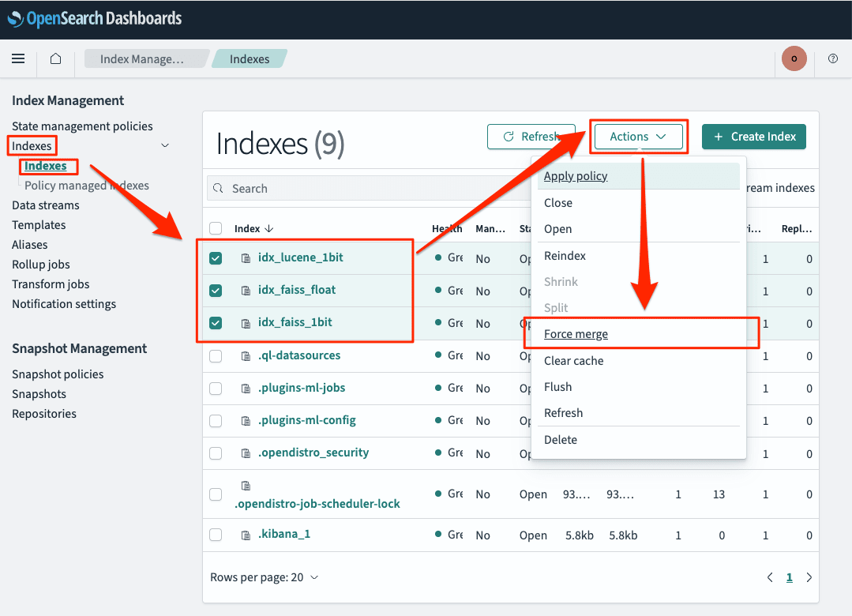Collapse the Indexes sidebar section chevron
Viewport: 852px width, 616px height.
tap(165, 146)
